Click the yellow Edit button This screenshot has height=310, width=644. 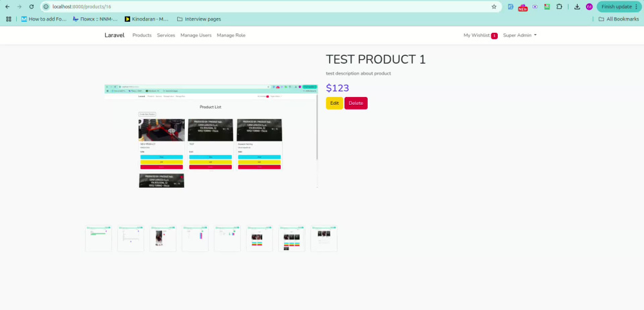[x=334, y=103]
